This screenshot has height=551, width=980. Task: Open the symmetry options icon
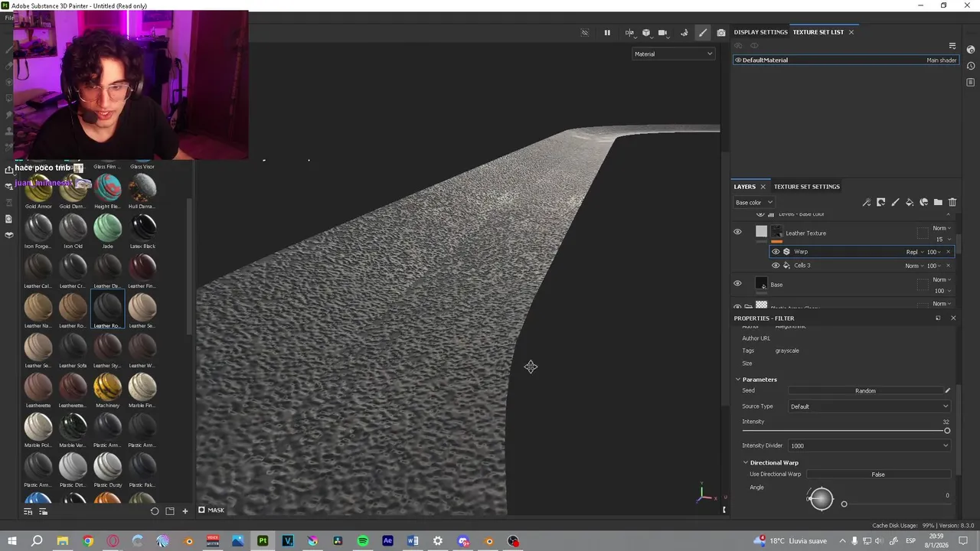click(x=629, y=33)
